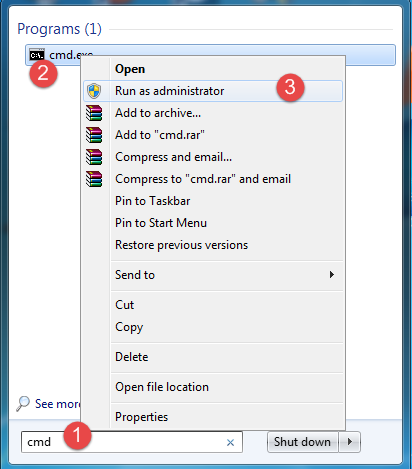Viewport: 412px width, 469px height.
Task: Open Properties for cmd.exe
Action: coord(213,417)
